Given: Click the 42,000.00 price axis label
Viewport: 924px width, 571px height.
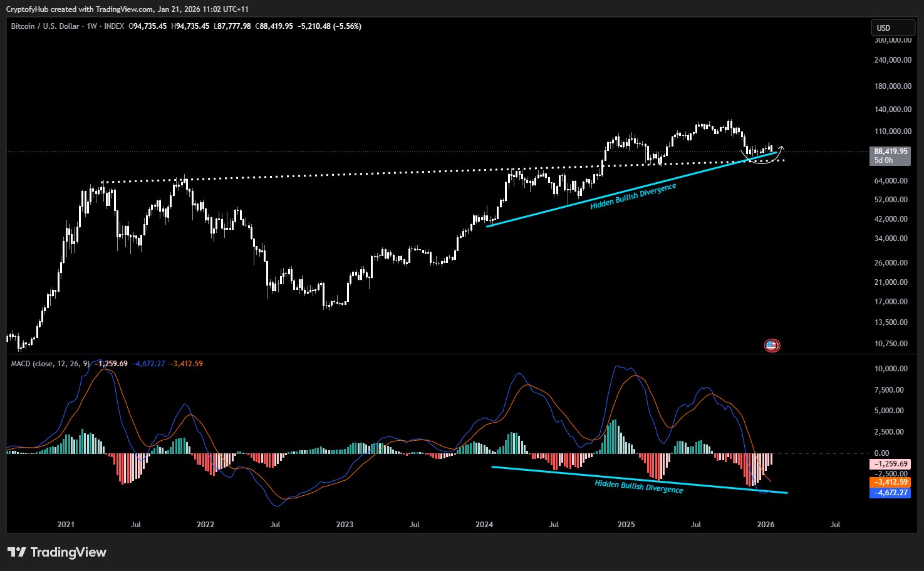Looking at the screenshot, I should [x=891, y=219].
